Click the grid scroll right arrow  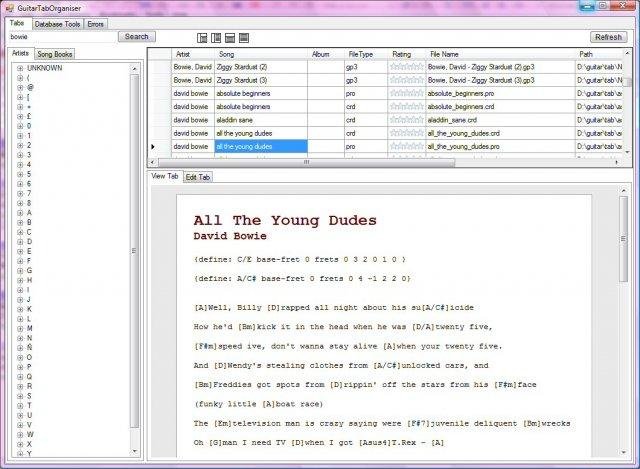616,162
